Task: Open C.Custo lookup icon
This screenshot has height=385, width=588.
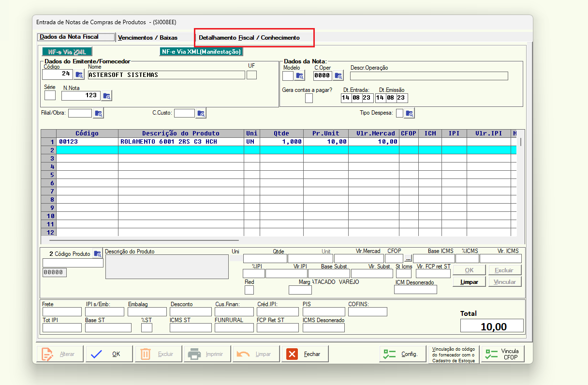Action: [201, 113]
